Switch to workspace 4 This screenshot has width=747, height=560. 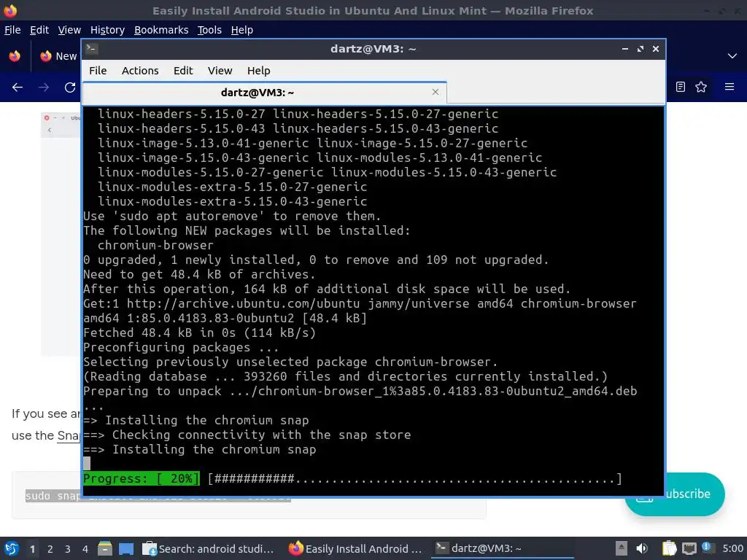pos(85,549)
